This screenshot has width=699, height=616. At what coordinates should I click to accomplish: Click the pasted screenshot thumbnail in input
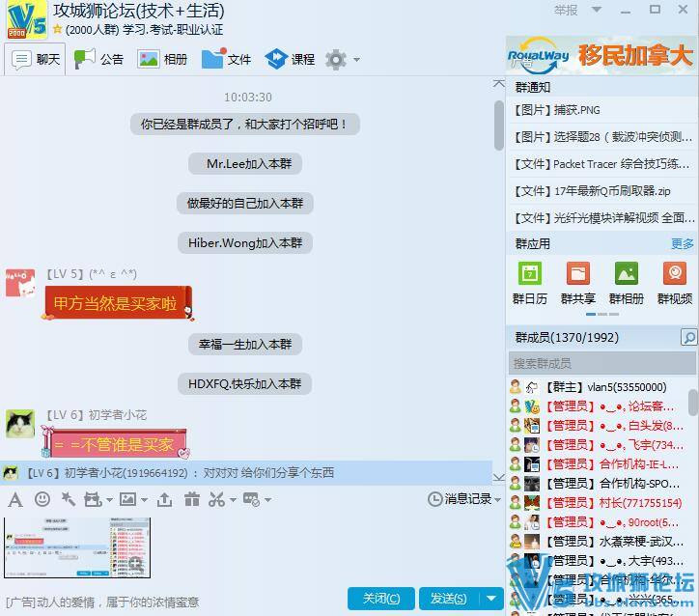(77, 547)
